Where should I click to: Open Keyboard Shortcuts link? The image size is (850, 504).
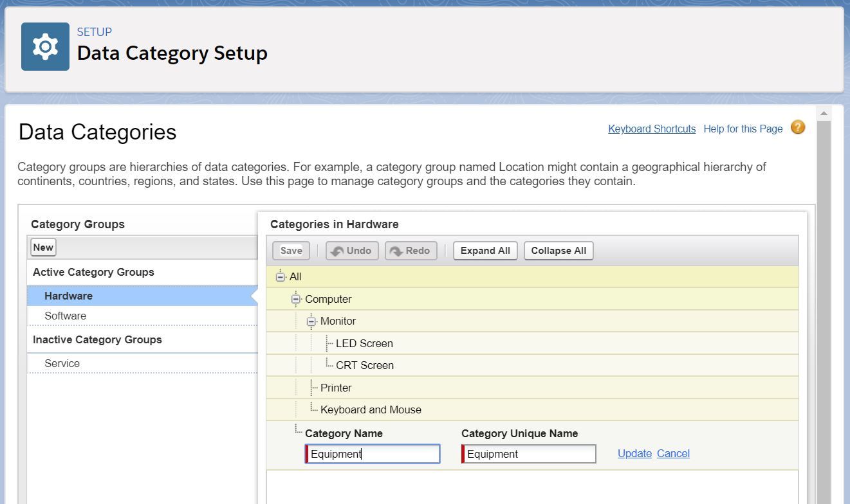(652, 129)
